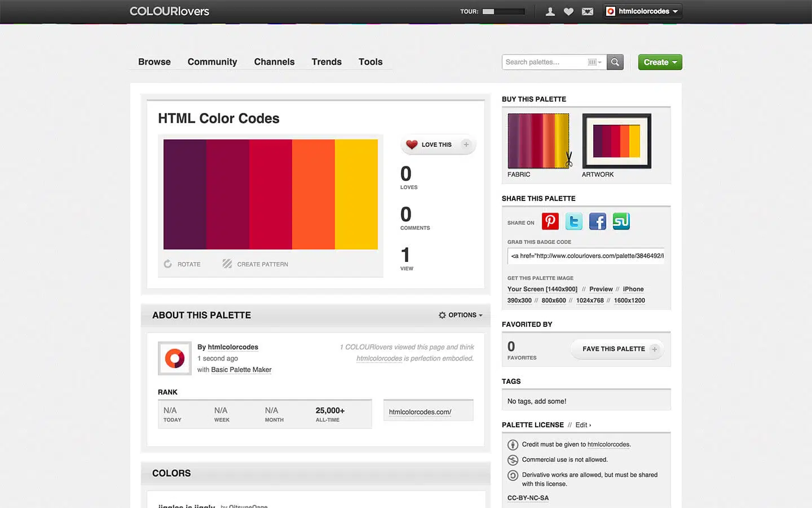The width and height of the screenshot is (812, 508).
Task: Click the search magnifier button
Action: tap(615, 62)
